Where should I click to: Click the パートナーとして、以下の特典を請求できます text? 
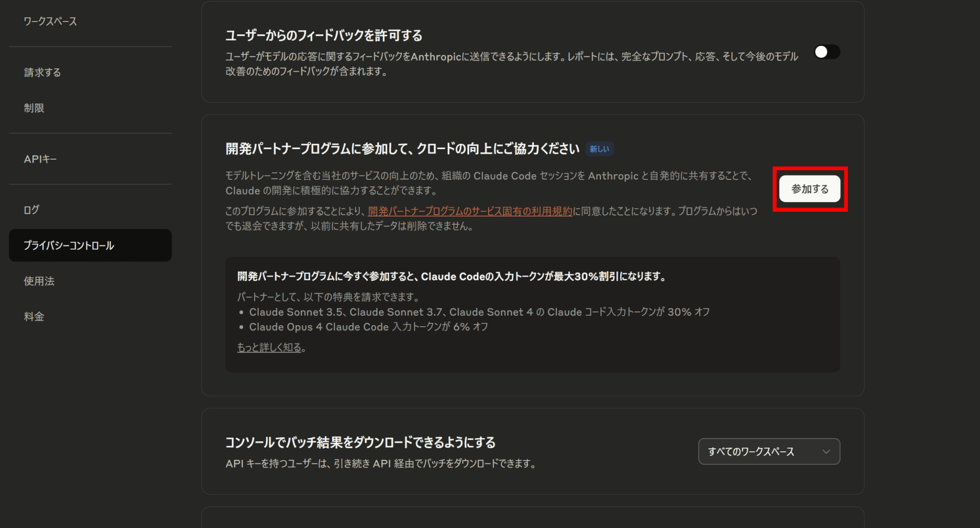pyautogui.click(x=329, y=297)
